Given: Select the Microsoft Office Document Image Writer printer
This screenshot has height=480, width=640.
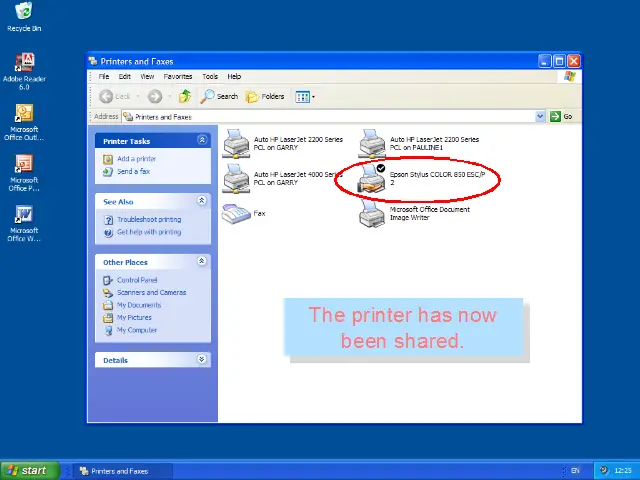Looking at the screenshot, I should 372,213.
